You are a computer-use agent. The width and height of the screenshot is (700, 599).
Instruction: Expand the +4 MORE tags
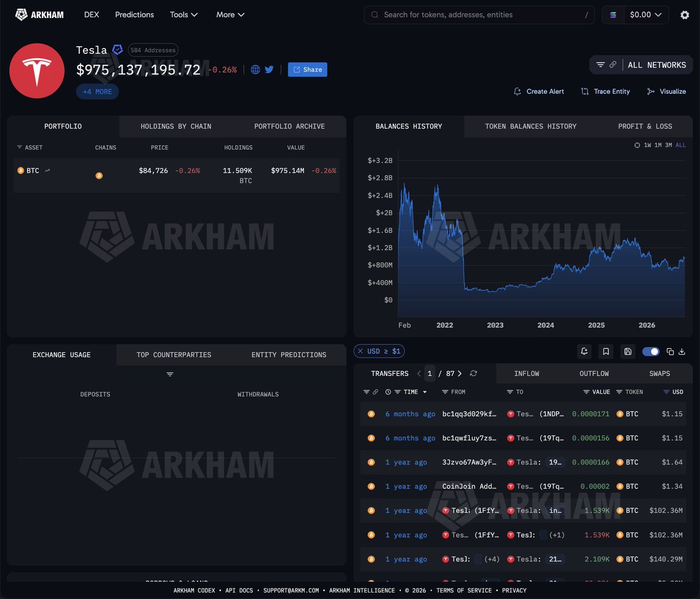coord(97,92)
